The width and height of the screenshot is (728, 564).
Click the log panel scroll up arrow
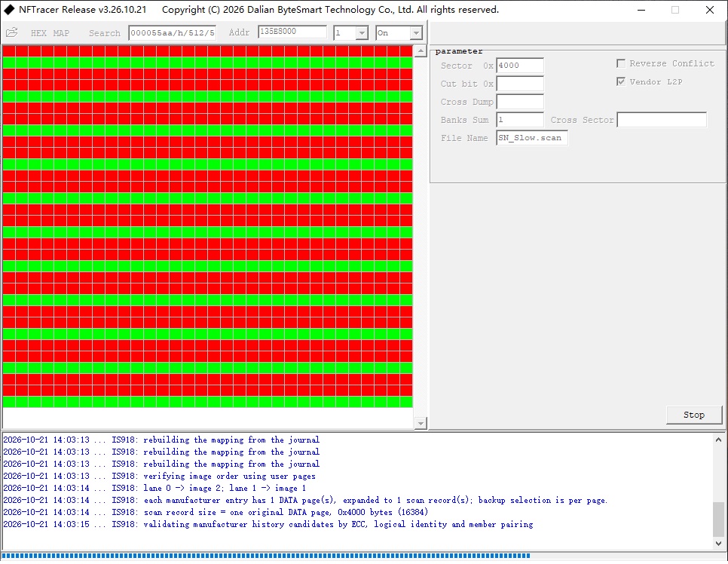click(718, 440)
